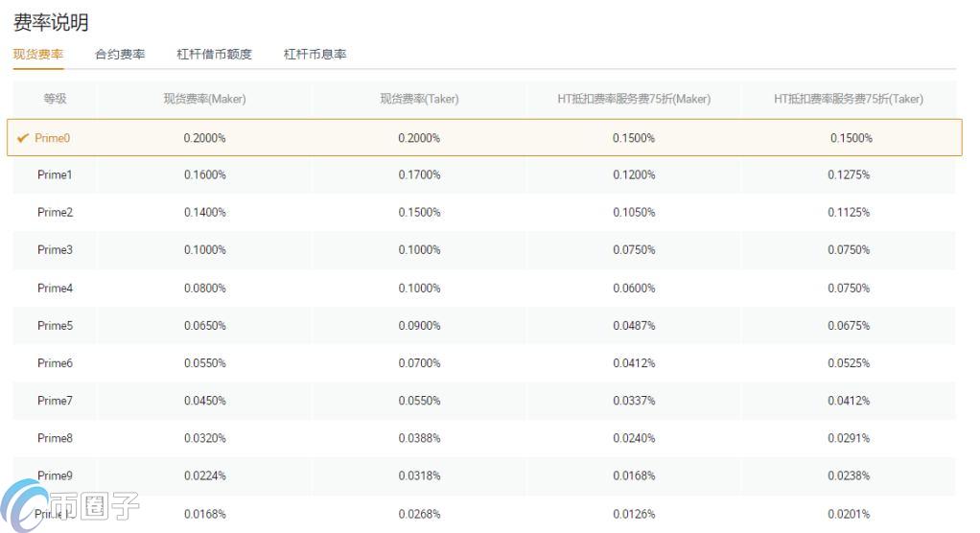Image resolution: width=980 pixels, height=533 pixels.
Task: Select the Prime1 level label
Action: click(x=55, y=175)
